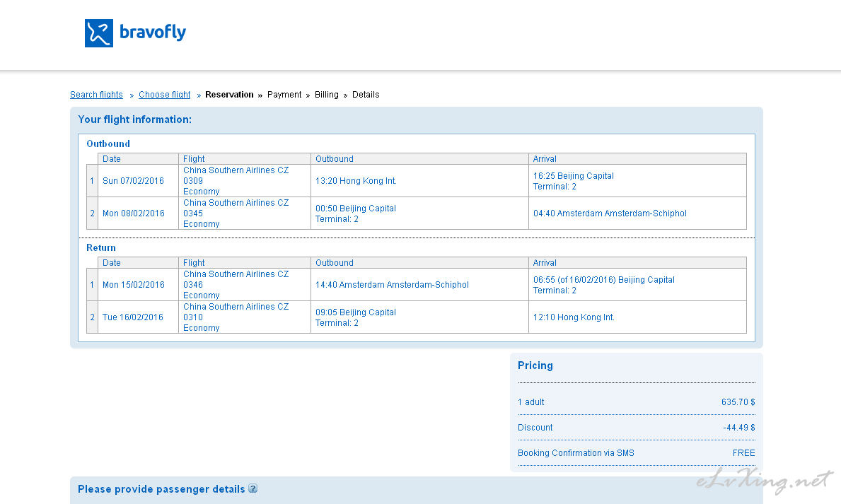Open the Search flights breadcrumb link

[x=96, y=95]
